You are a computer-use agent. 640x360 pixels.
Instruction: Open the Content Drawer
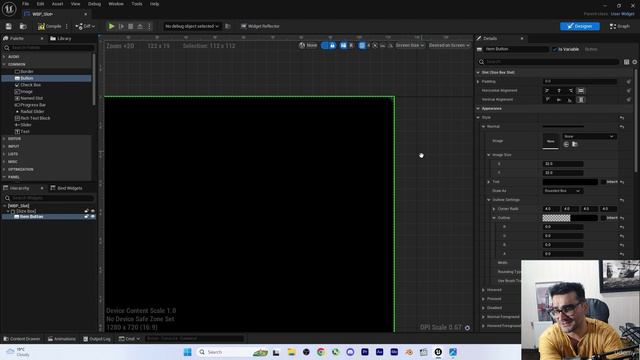[x=22, y=339]
